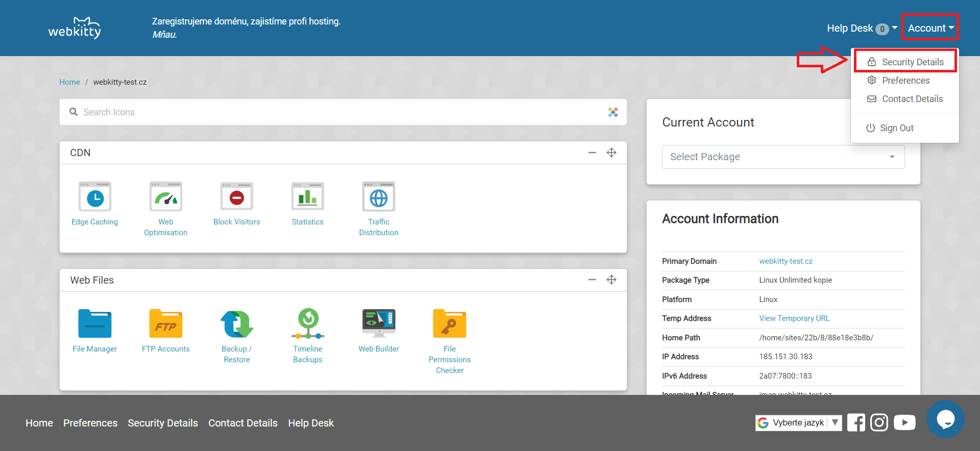Image resolution: width=980 pixels, height=451 pixels.
Task: Open Web Optimisation tool
Action: point(166,196)
